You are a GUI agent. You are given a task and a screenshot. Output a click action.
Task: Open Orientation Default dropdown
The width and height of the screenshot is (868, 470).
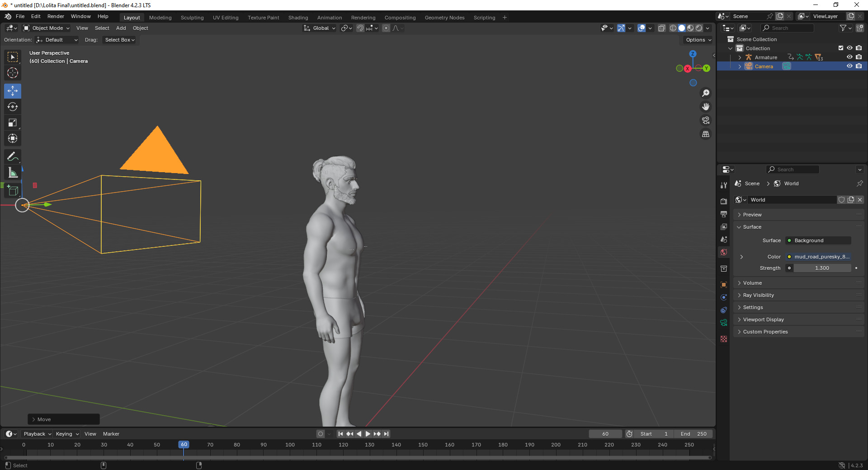(x=57, y=40)
